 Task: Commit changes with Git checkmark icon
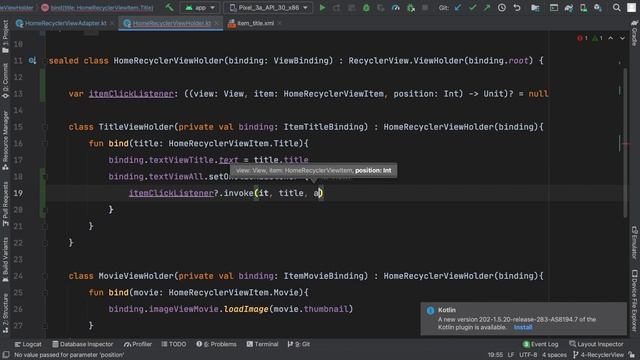472,8
